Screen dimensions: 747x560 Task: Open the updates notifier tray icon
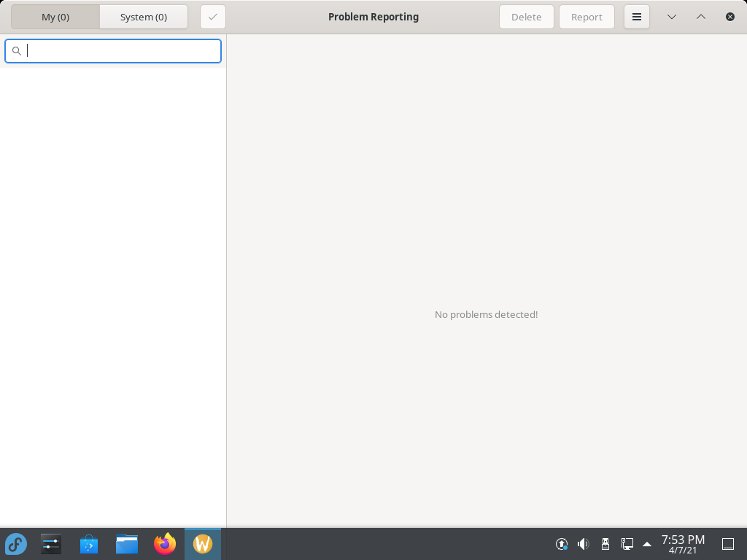562,544
